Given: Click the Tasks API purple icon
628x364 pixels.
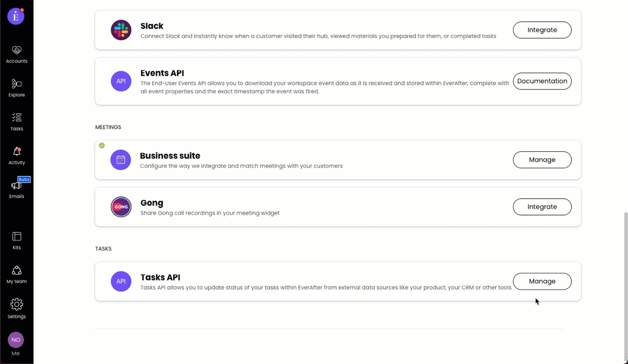Looking at the screenshot, I should (121, 281).
